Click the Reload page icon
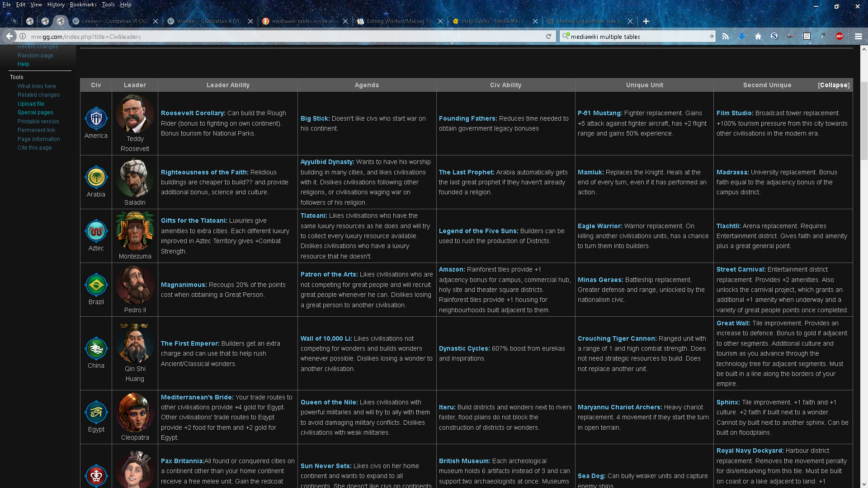This screenshot has width=868, height=488. click(548, 37)
